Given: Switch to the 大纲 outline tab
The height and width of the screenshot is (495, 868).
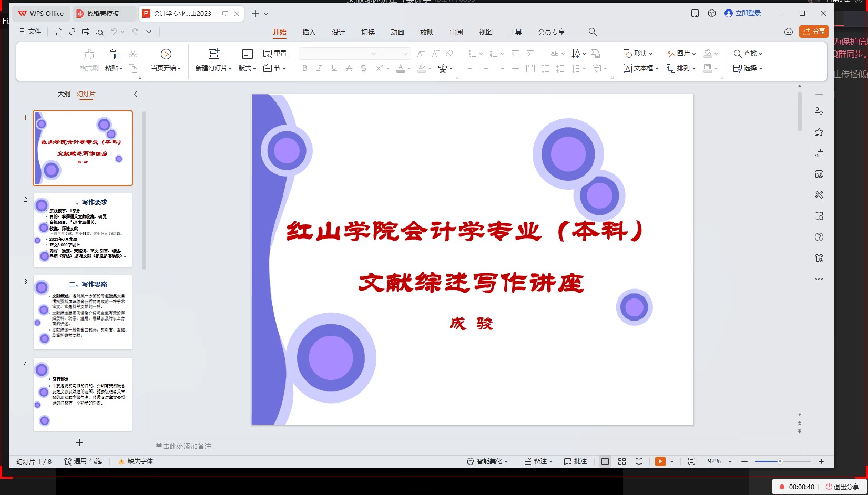Looking at the screenshot, I should (x=64, y=94).
